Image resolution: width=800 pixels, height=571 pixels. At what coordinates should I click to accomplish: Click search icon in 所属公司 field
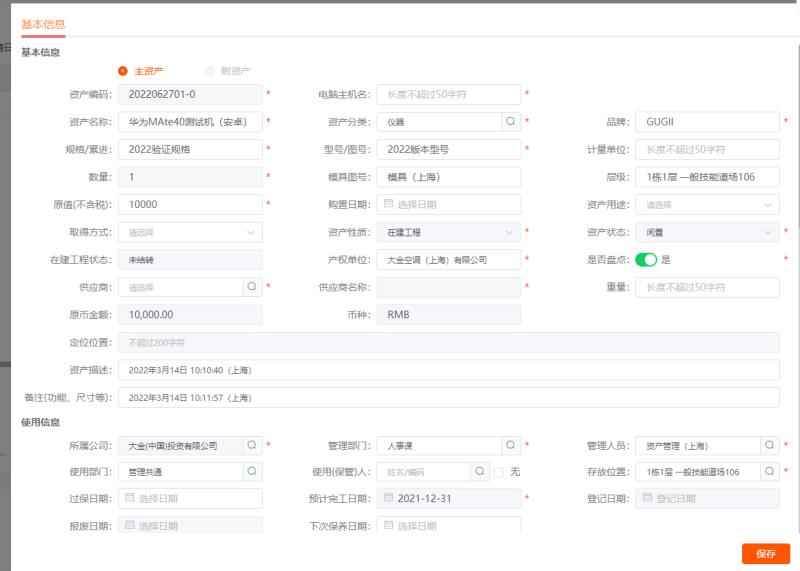252,445
